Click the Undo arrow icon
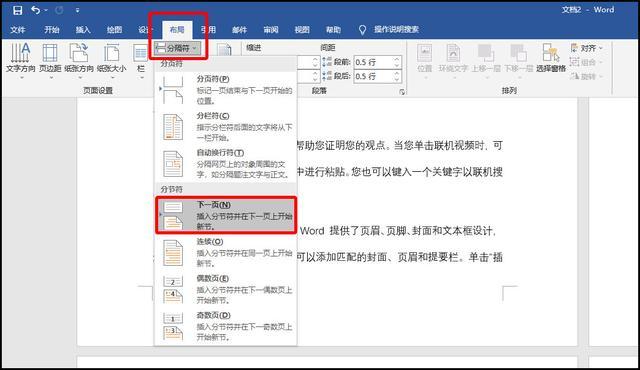Image resolution: width=640 pixels, height=370 pixels. click(36, 10)
